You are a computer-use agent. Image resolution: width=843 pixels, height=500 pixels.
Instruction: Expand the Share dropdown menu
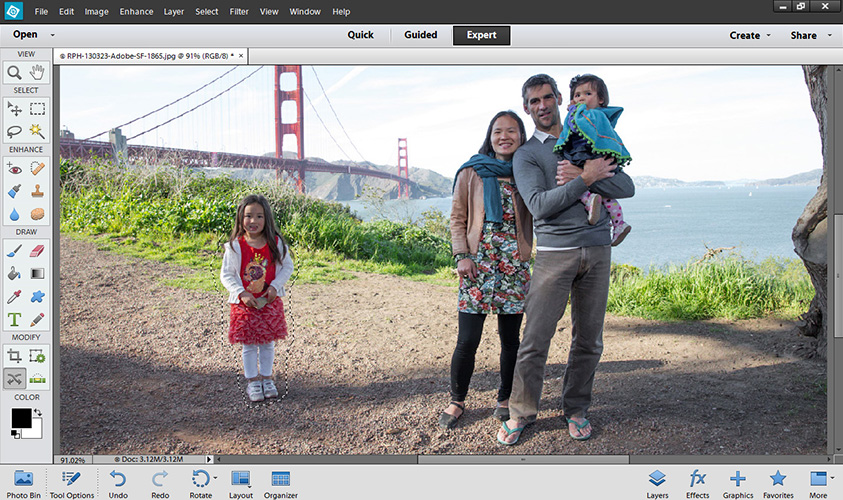pyautogui.click(x=808, y=35)
